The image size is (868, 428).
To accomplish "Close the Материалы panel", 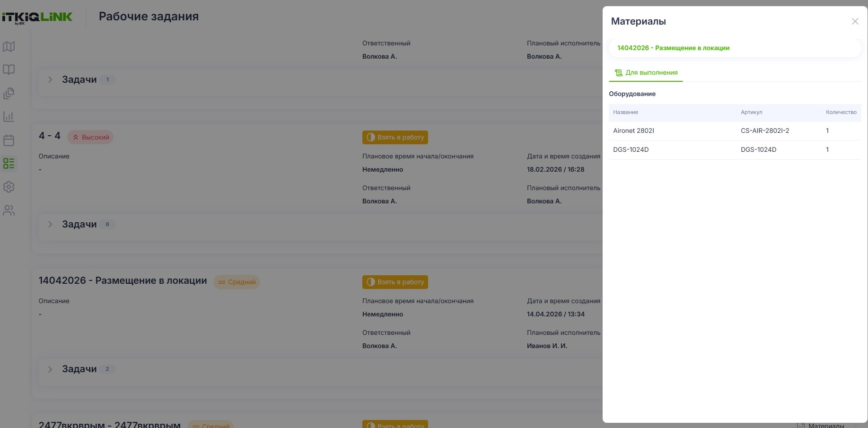I will [855, 21].
